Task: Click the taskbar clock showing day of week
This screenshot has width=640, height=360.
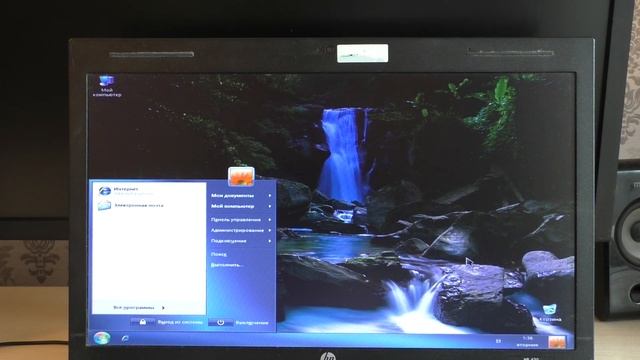Action: (527, 342)
